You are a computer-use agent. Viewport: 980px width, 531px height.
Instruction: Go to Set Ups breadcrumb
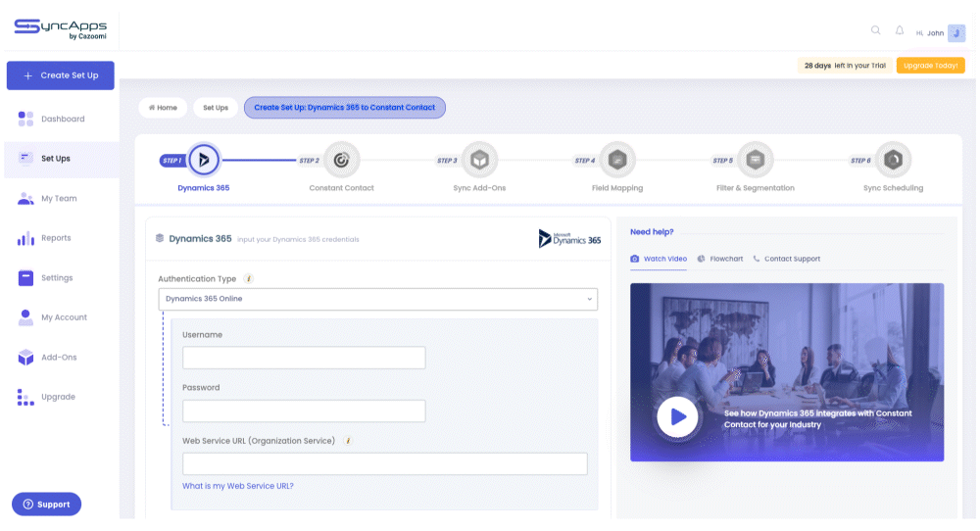click(x=216, y=108)
